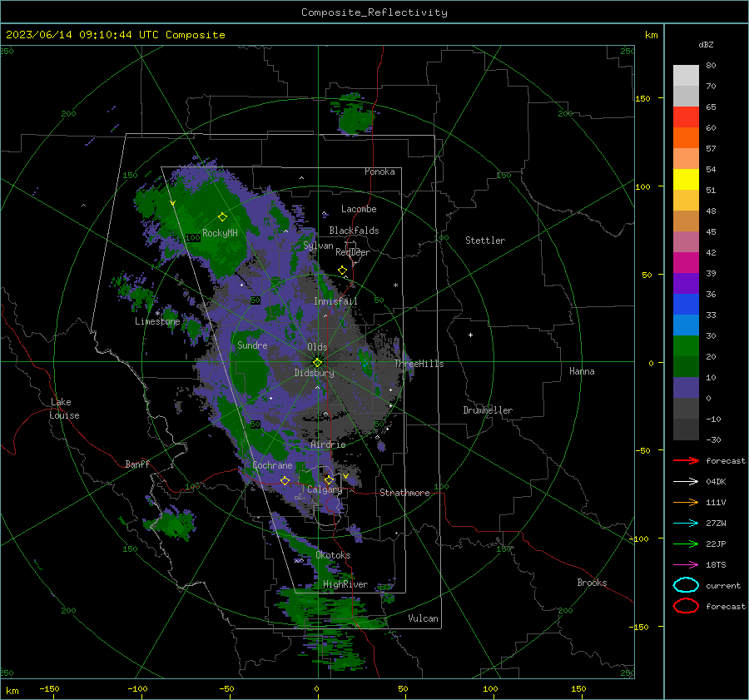Image resolution: width=749 pixels, height=700 pixels.
Task: Click the cyan current ellipse in the legend
Action: coord(686,585)
